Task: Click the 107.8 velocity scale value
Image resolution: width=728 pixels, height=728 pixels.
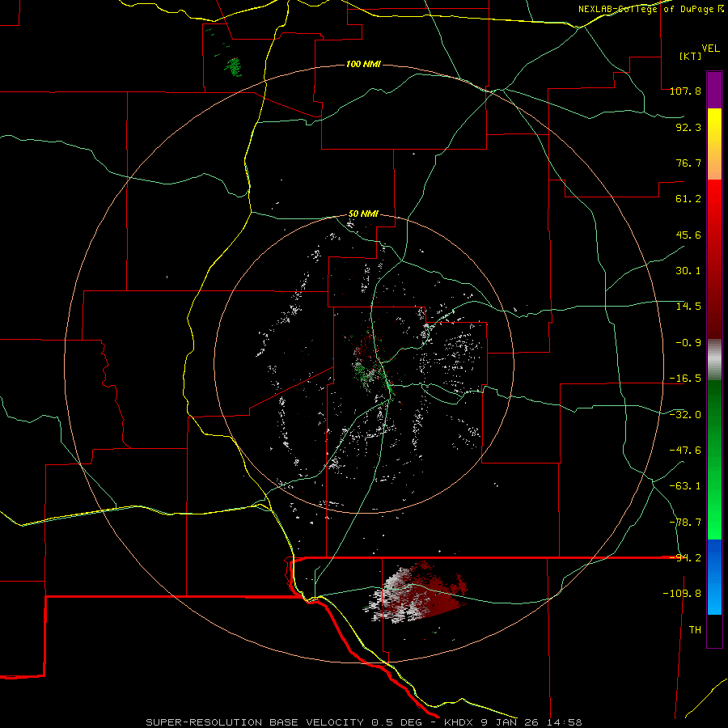Action: (x=685, y=91)
